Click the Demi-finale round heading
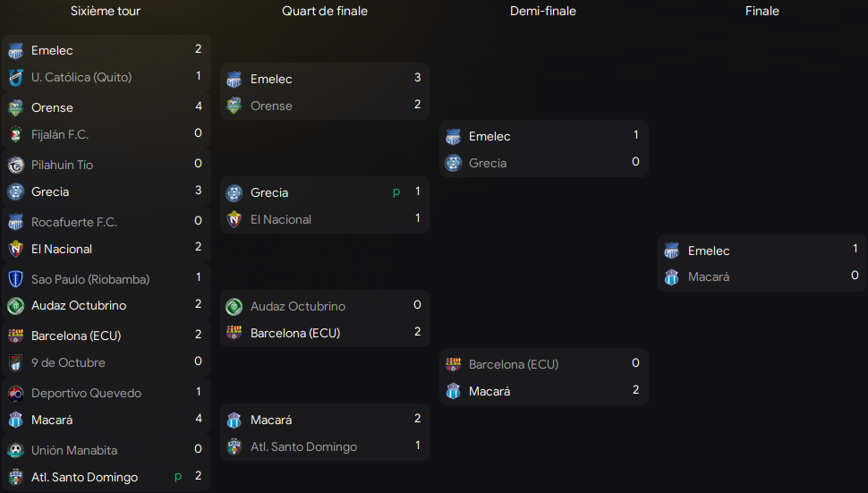 [543, 12]
